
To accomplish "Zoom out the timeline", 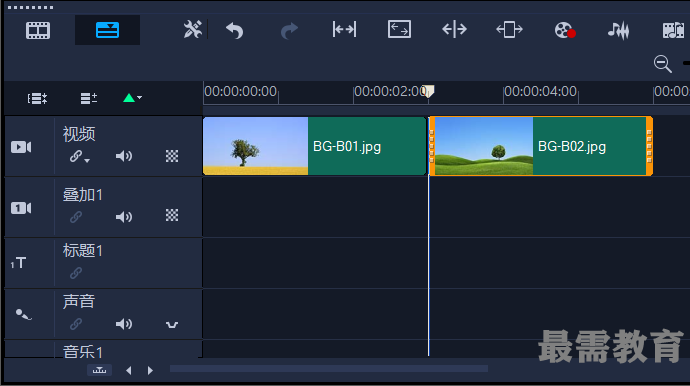I will click(662, 64).
